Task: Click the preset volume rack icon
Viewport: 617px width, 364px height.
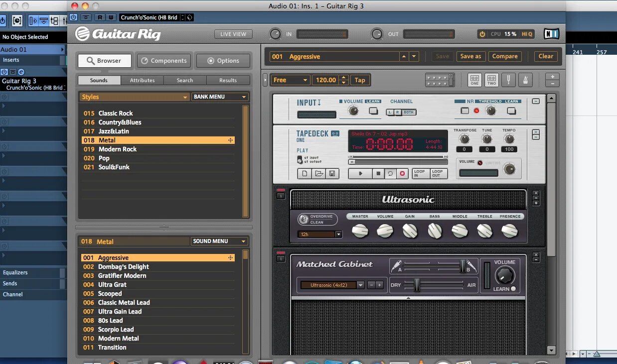Action: tap(440, 80)
